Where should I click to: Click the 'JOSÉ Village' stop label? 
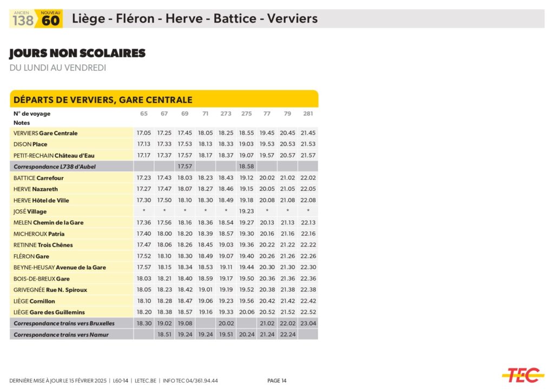pyautogui.click(x=30, y=211)
